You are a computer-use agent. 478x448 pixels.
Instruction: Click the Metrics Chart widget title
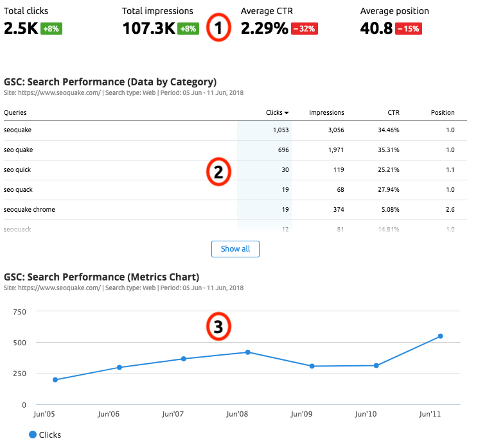coord(102,277)
